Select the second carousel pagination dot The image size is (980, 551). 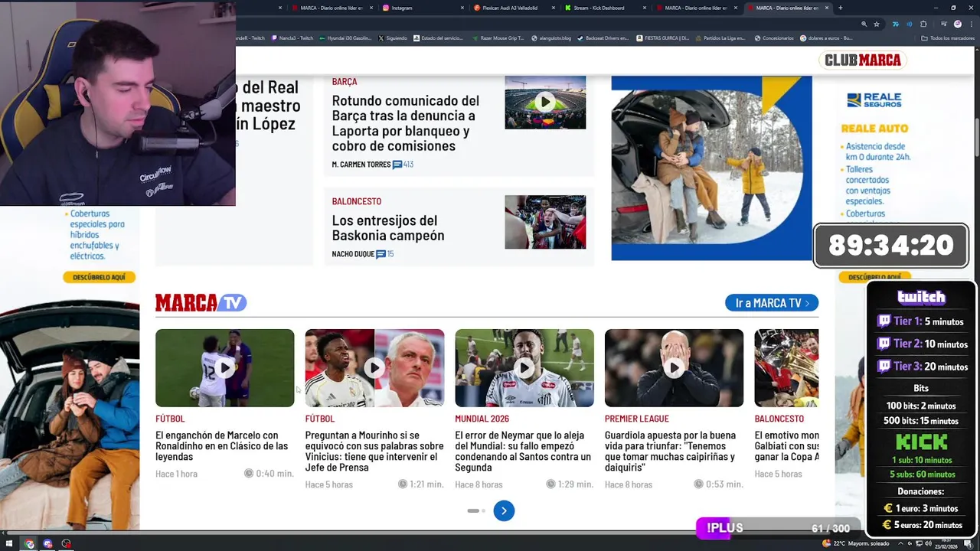coord(483,510)
